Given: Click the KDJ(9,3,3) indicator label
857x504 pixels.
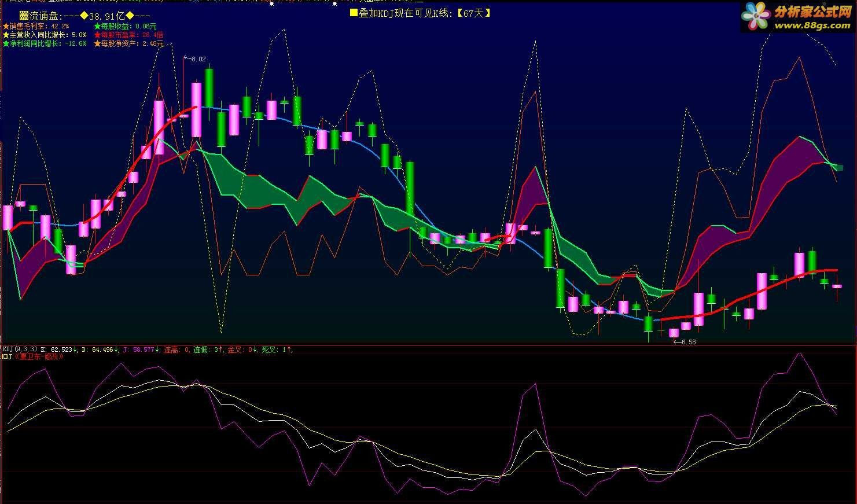Looking at the screenshot, I should pyautogui.click(x=20, y=350).
